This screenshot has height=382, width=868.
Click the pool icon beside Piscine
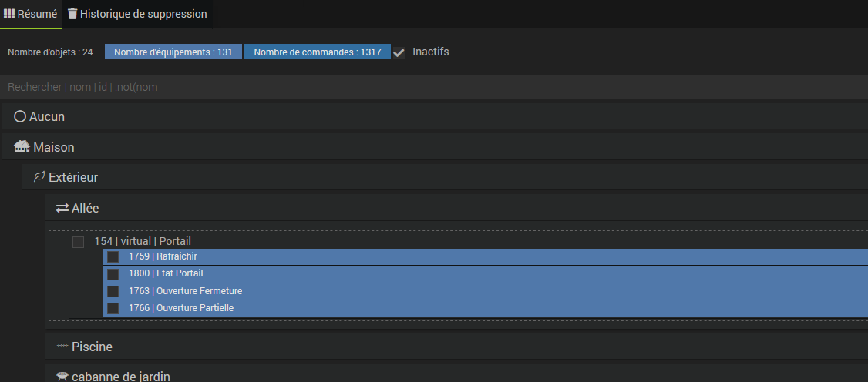[62, 347]
